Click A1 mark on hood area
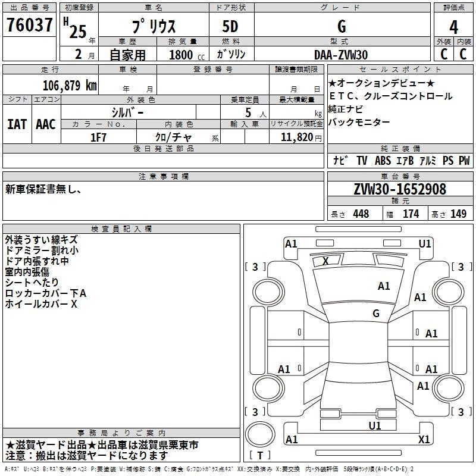Viewport: 476px width, 476px height. point(384,286)
